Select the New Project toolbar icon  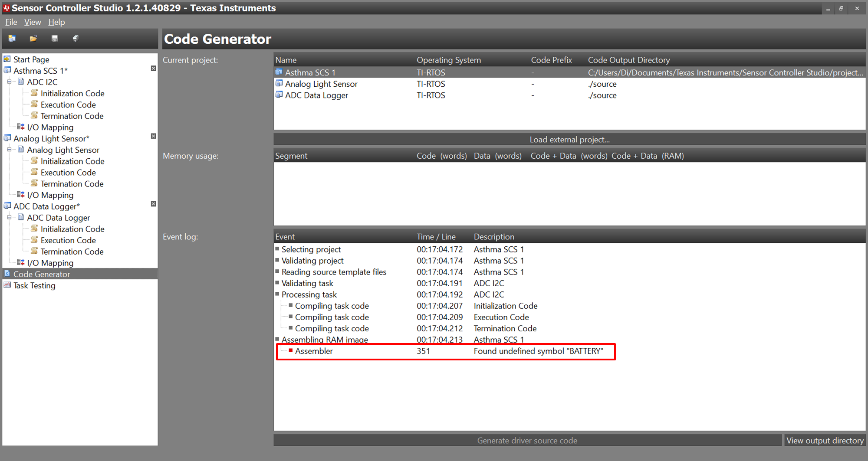pyautogui.click(x=12, y=39)
